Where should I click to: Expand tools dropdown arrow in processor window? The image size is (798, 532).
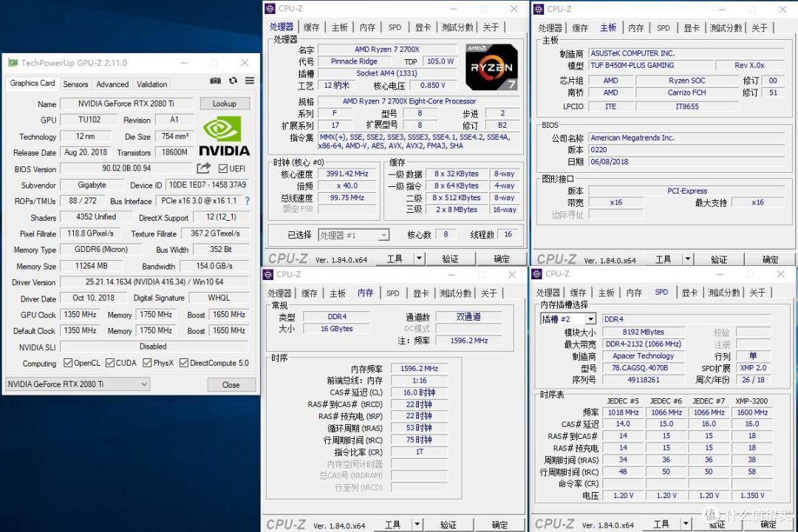point(419,259)
